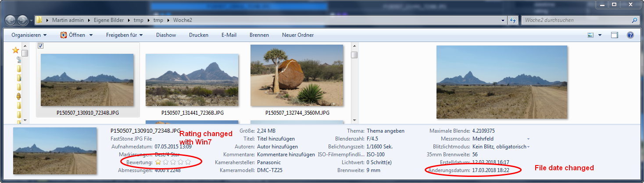Click the details pane thumbnail image
The height and width of the screenshot is (183, 644).
click(55, 151)
